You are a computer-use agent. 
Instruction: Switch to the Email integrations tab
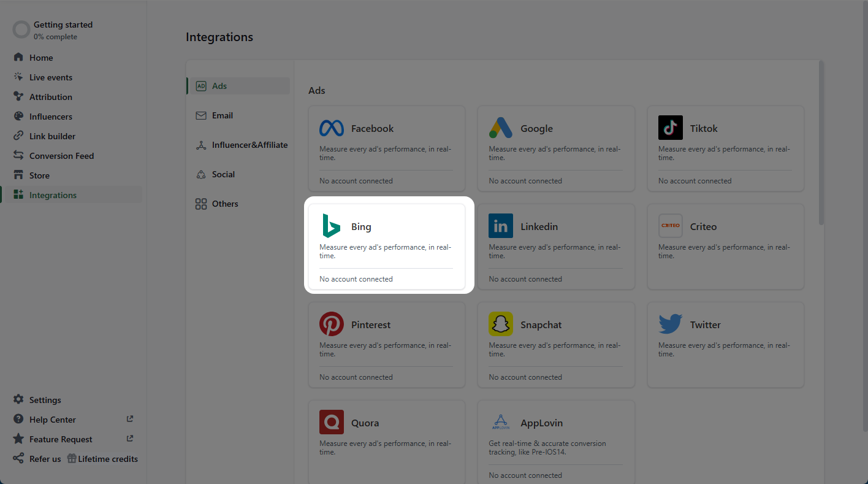click(x=223, y=115)
